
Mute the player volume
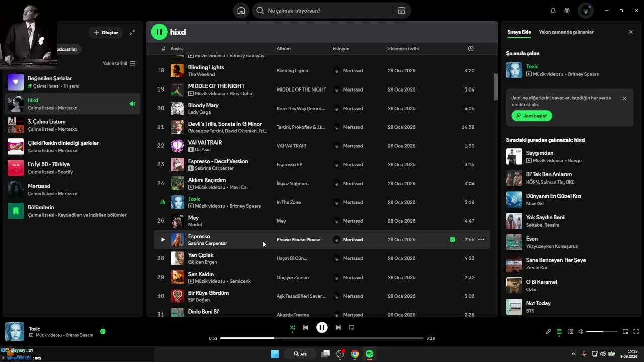[x=581, y=331]
